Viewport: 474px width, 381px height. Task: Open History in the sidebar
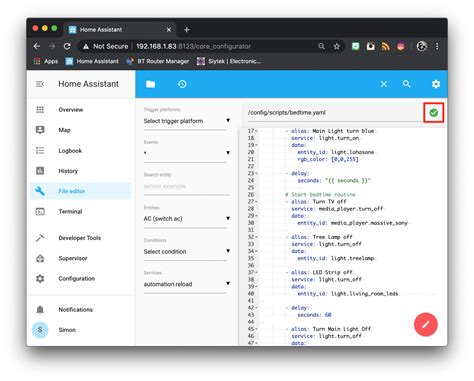pyautogui.click(x=81, y=171)
